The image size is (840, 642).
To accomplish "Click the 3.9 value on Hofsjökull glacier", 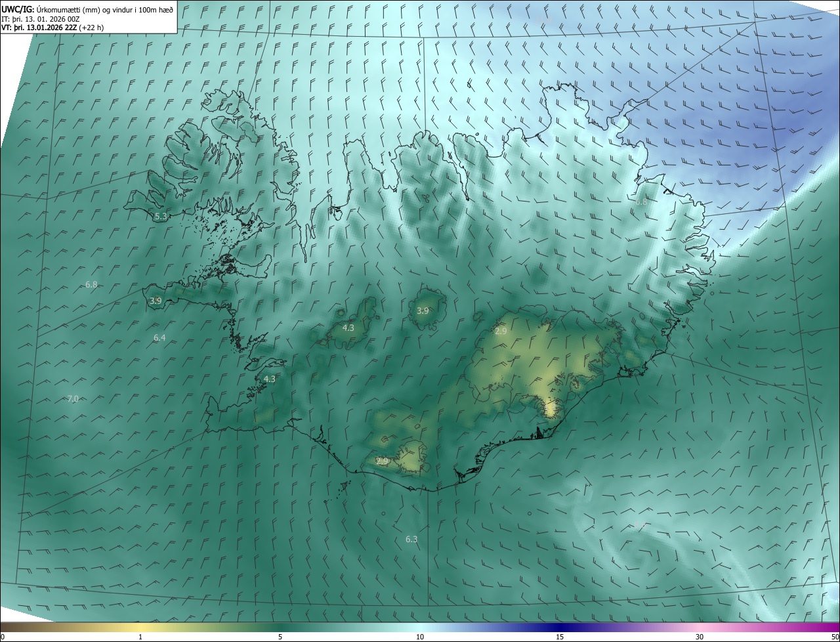I will 423,310.
